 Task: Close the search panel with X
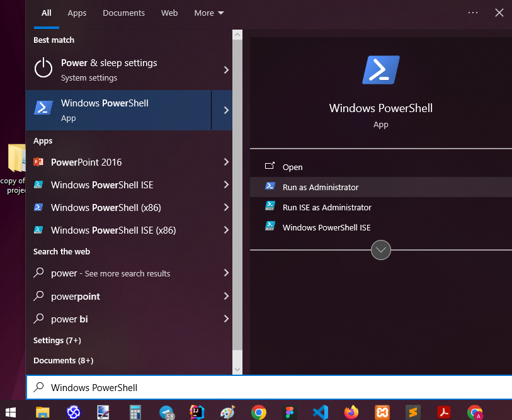tap(499, 13)
